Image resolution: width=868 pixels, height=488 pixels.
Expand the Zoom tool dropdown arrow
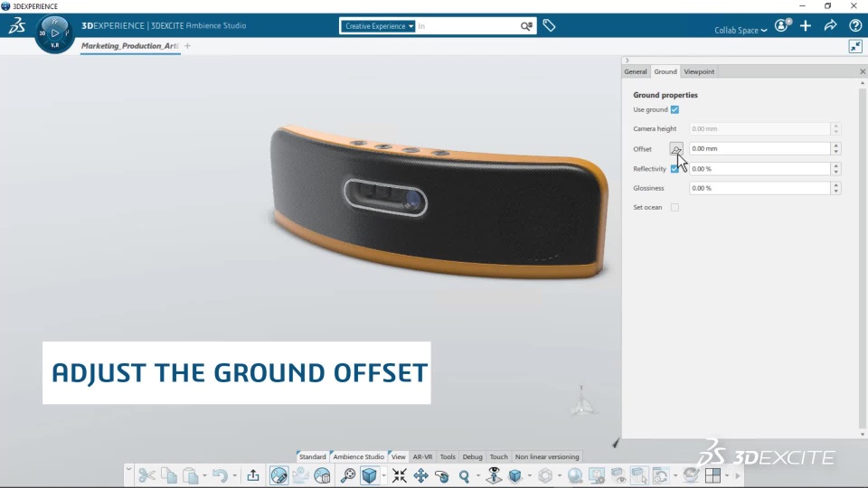(x=478, y=475)
